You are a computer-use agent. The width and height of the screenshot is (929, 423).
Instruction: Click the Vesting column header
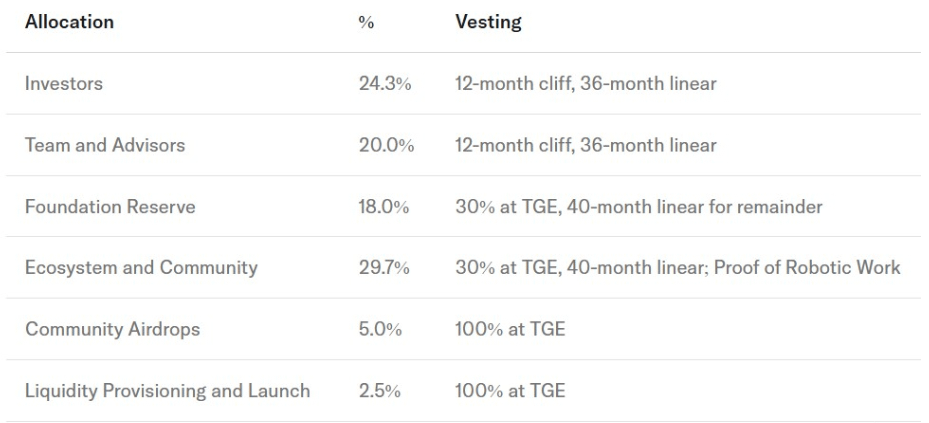[489, 22]
